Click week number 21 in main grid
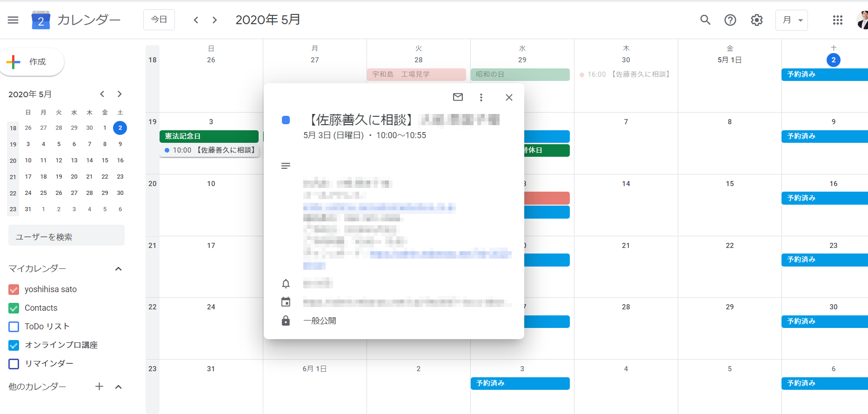This screenshot has width=868, height=414. [x=153, y=246]
